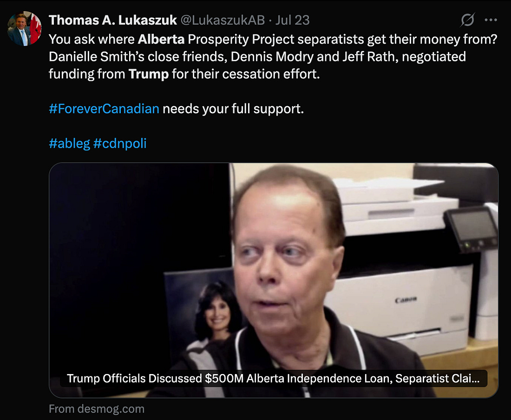Click the From desmog.com source label
The width and height of the screenshot is (511, 420).
tap(97, 409)
